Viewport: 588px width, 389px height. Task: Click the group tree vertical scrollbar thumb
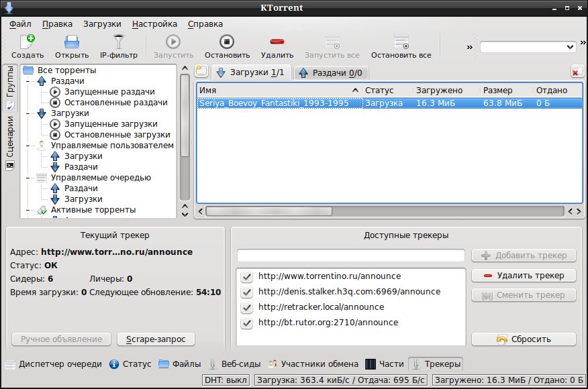[185, 115]
